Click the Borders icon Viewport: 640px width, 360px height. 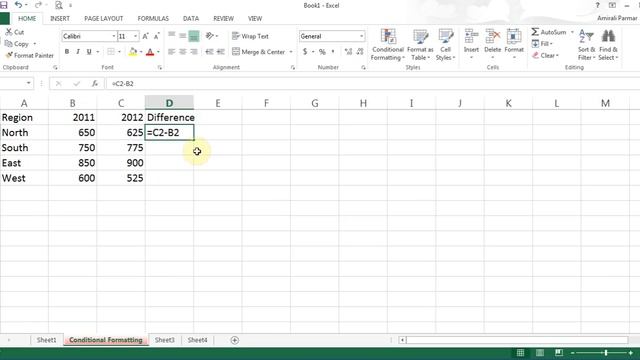pyautogui.click(x=111, y=52)
